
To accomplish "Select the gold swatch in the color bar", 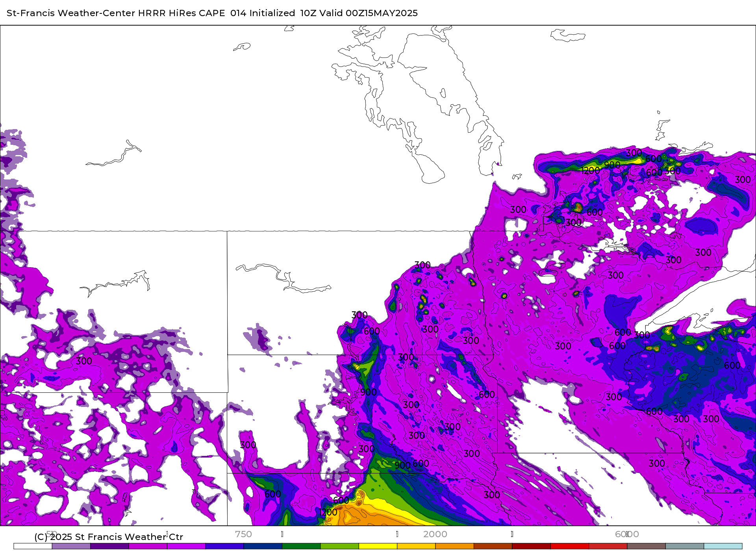I will pos(416,546).
